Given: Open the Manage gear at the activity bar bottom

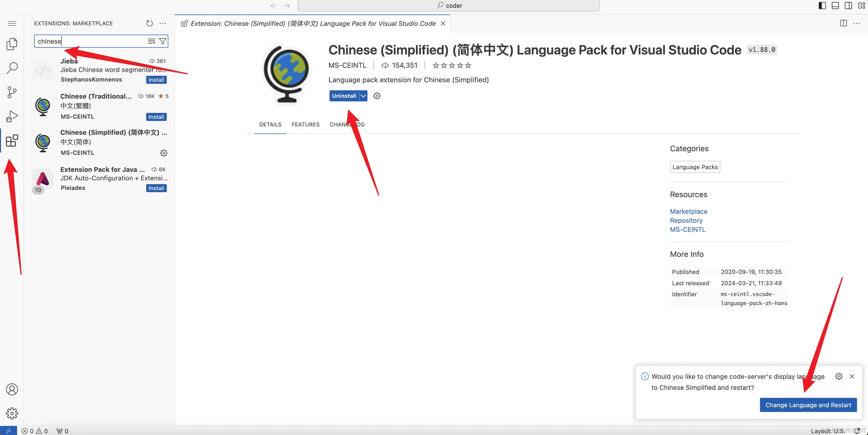Looking at the screenshot, I should tap(12, 413).
